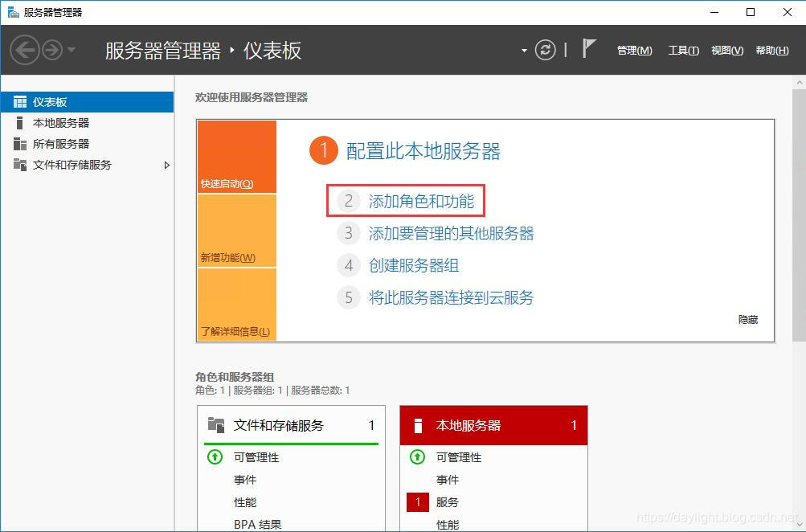Click the 本地服务器 icon in sidebar

(x=19, y=123)
